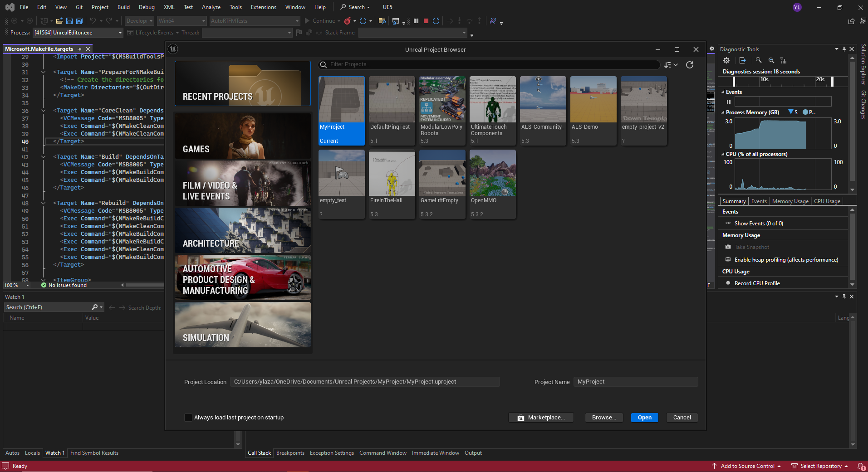Open the Live Share icon in Visual Studio
The width and height of the screenshot is (868, 472).
coord(851,21)
